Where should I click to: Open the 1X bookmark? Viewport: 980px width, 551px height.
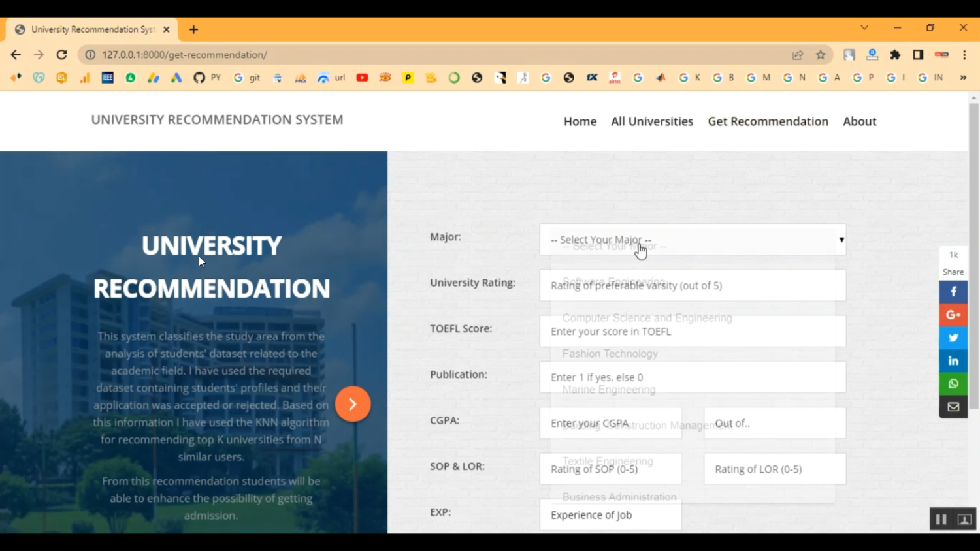click(x=592, y=78)
